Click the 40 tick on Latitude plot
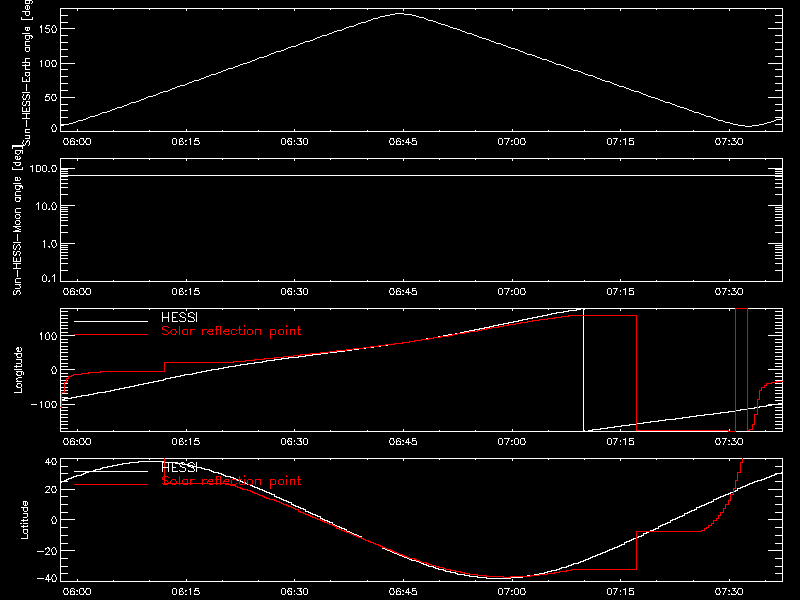This screenshot has height=600, width=800. tap(51, 462)
